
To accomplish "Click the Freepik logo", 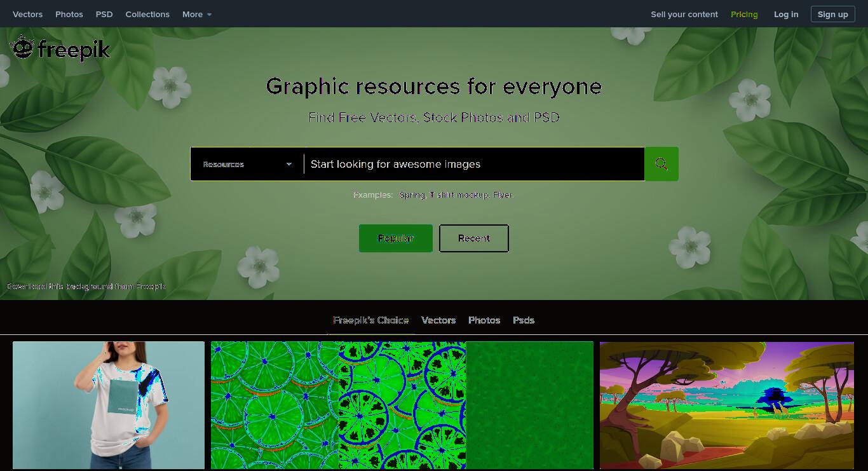I will (x=60, y=48).
